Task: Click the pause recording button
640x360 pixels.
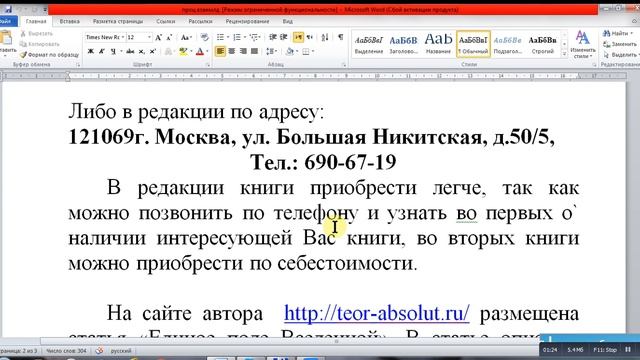Action: (628, 349)
